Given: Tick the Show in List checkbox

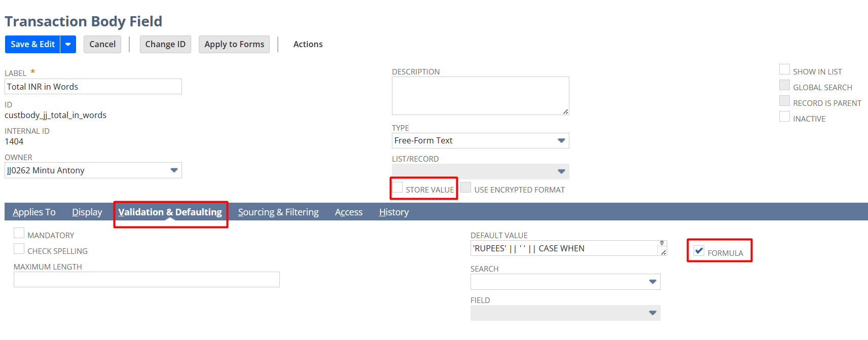Looking at the screenshot, I should [784, 70].
